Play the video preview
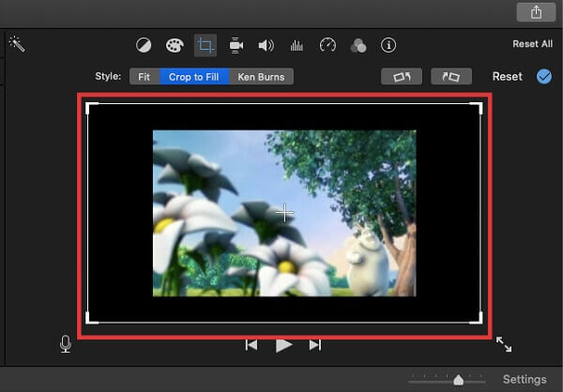The image size is (563, 392). (x=283, y=345)
